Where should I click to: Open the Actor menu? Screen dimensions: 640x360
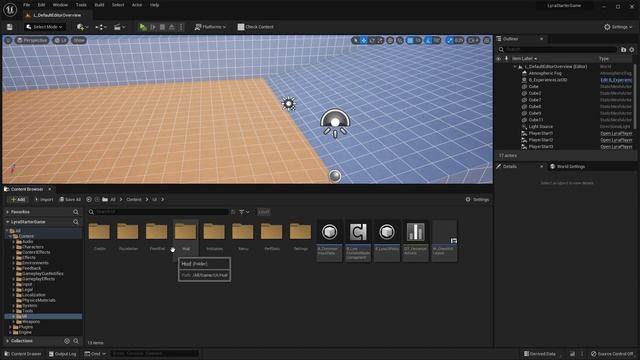point(137,5)
